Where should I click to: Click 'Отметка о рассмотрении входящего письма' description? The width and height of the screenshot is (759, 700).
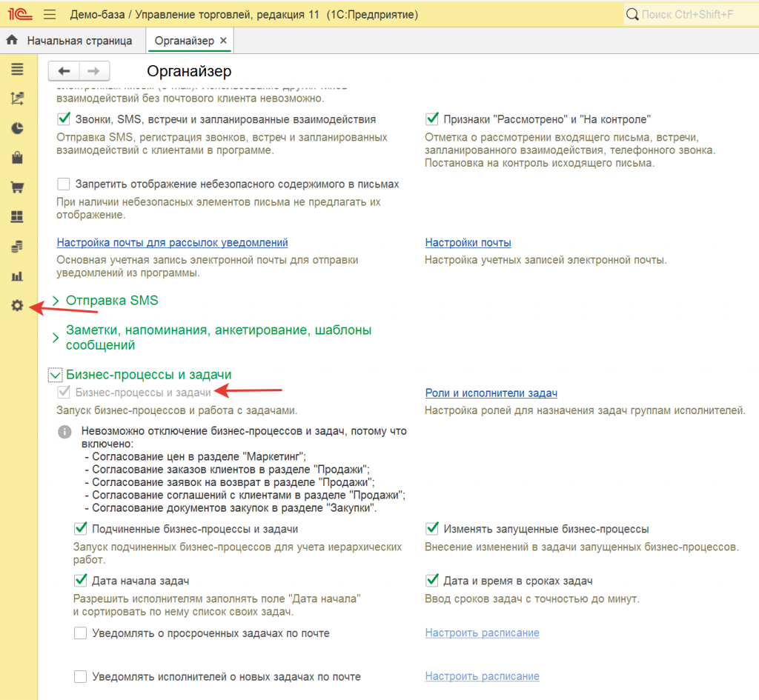(x=570, y=150)
